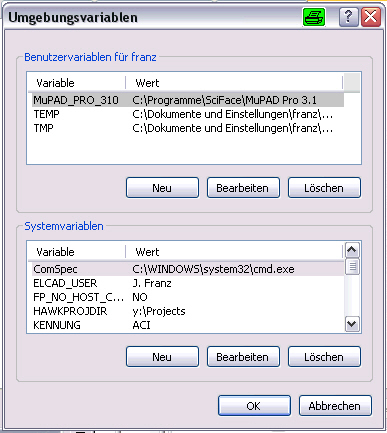Click Neu under Systemvariablen
The width and height of the screenshot is (387, 433).
click(x=162, y=357)
